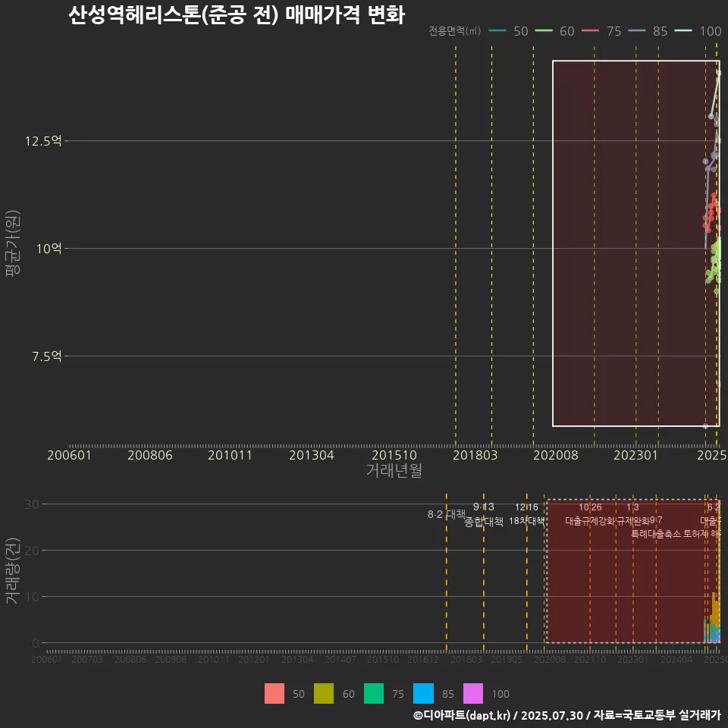Click the olive 60 bar legend swatch

[x=324, y=694]
